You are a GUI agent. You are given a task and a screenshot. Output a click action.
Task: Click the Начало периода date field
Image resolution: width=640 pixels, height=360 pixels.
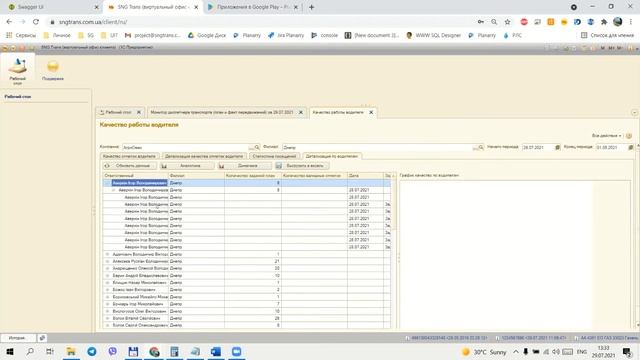coord(538,147)
